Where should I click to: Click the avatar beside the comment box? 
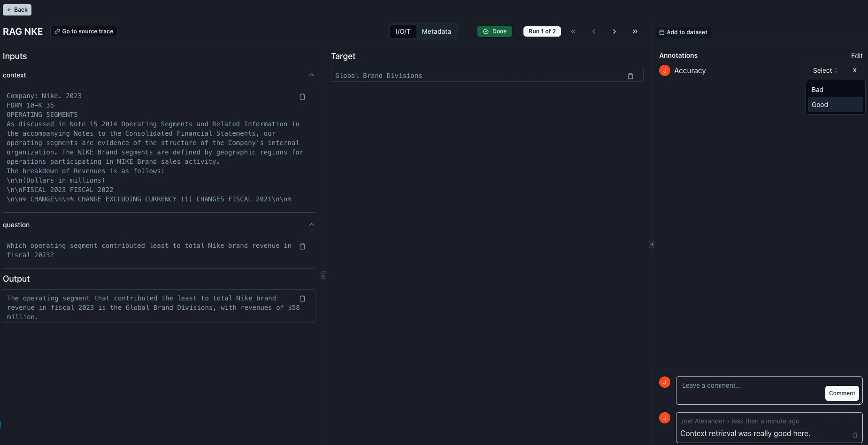click(x=665, y=382)
